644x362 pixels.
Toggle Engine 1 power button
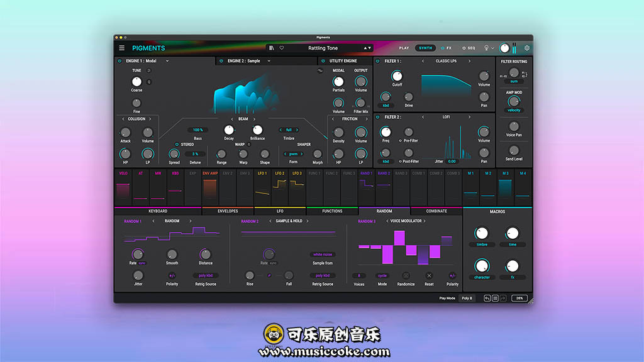(119, 61)
